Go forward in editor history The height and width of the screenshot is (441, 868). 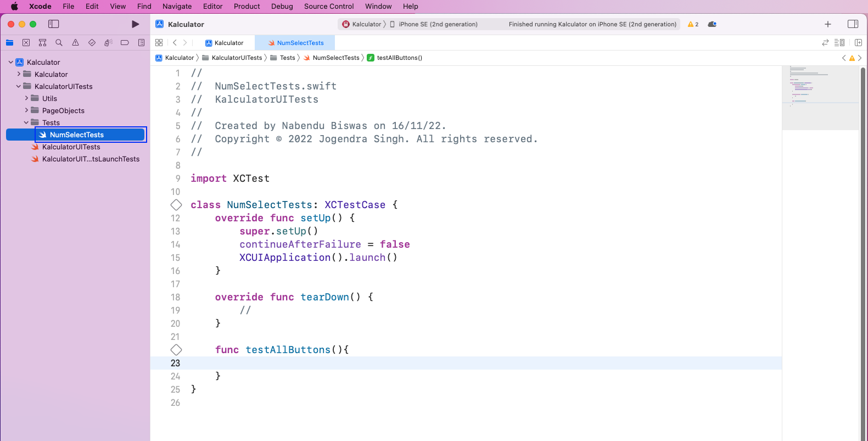click(x=185, y=42)
